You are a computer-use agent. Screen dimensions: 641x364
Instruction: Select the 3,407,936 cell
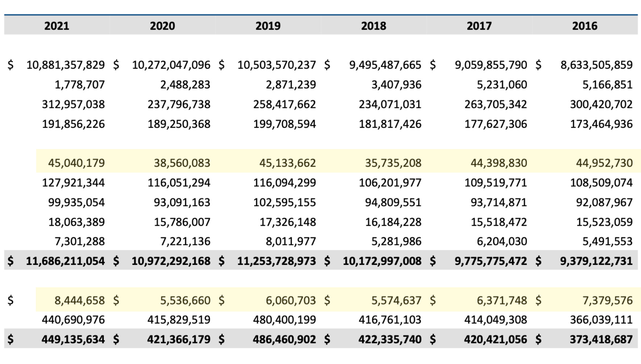pos(397,85)
